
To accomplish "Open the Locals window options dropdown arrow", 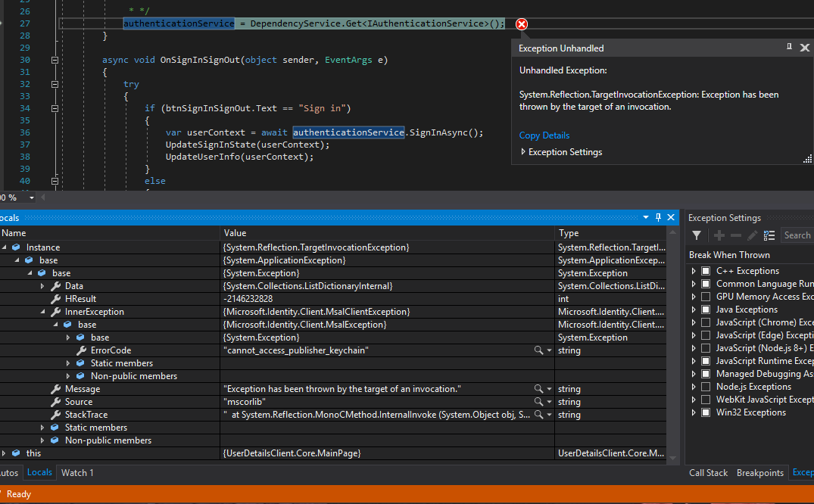I will coord(646,217).
